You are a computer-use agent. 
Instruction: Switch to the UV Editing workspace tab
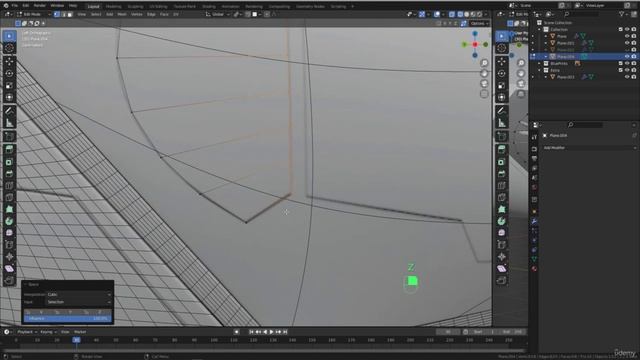coord(158,7)
